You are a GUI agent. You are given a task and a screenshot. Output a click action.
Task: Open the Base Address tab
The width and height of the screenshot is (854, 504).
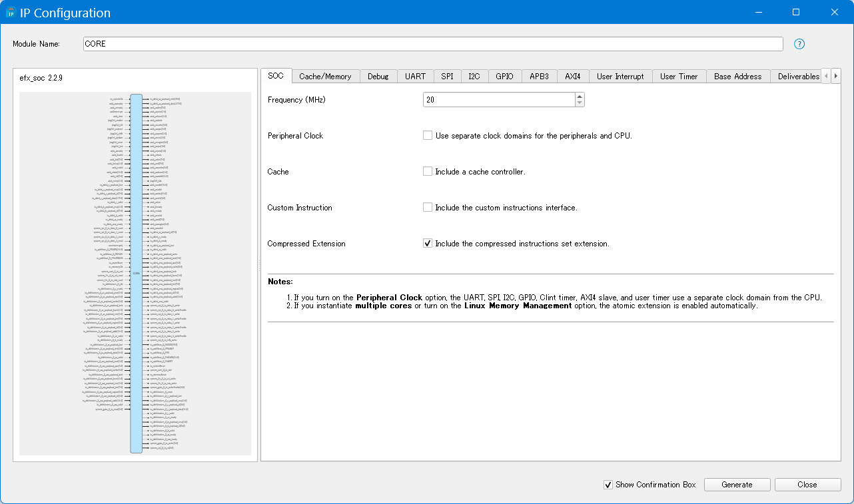pyautogui.click(x=737, y=77)
